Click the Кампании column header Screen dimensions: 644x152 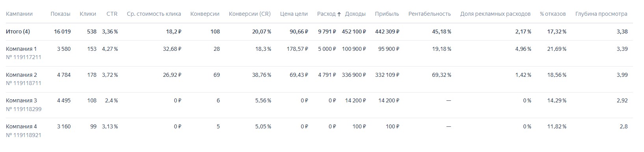click(x=19, y=14)
